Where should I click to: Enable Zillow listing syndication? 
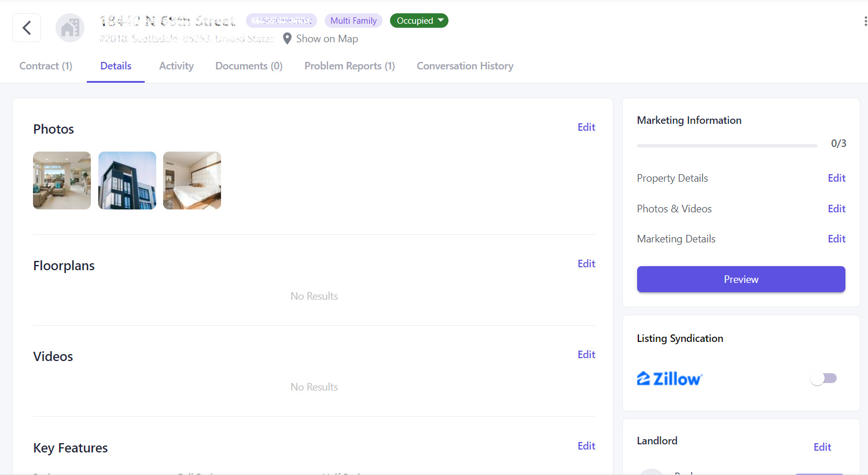823,378
